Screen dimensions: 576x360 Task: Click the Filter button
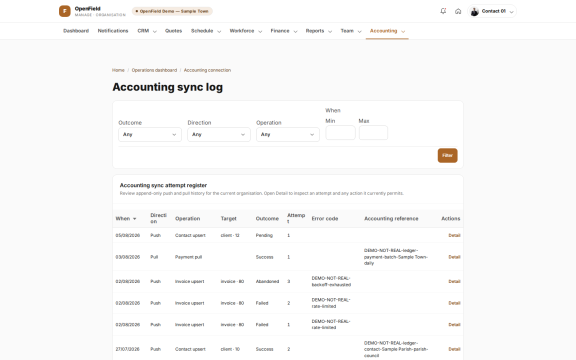pos(447,155)
